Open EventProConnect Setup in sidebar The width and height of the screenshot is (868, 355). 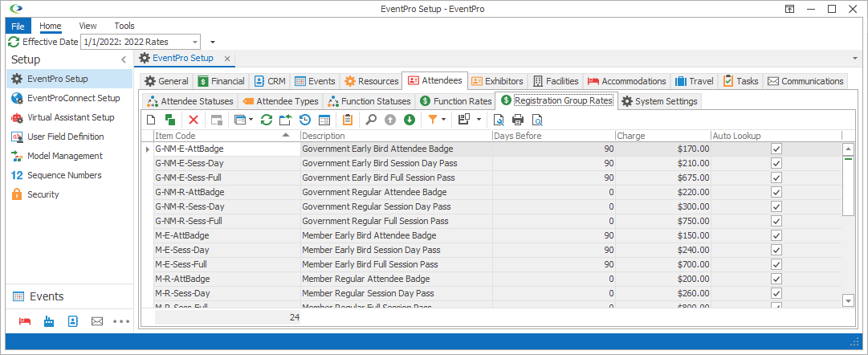coord(69,98)
